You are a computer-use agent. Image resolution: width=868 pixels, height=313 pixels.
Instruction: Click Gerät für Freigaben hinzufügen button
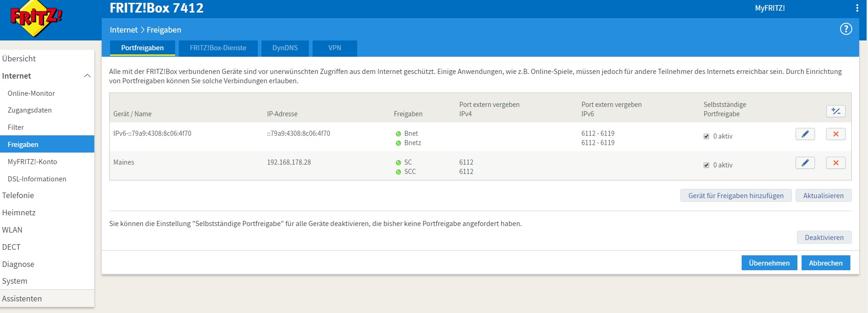736,196
